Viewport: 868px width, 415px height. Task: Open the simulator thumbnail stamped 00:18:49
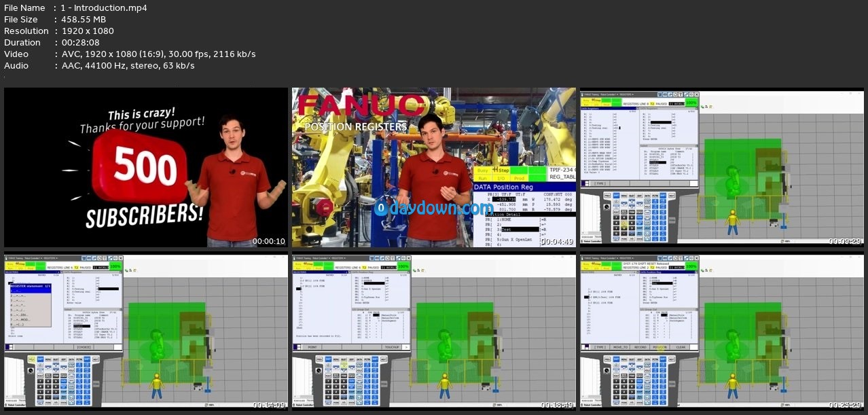pyautogui.click(x=434, y=333)
